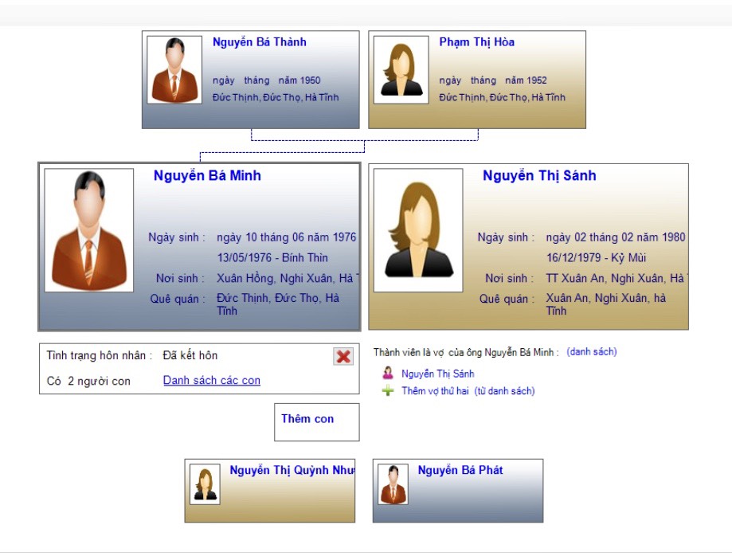Open the Nguyễn Bá Thành name link
732x560 pixels.
coord(260,42)
